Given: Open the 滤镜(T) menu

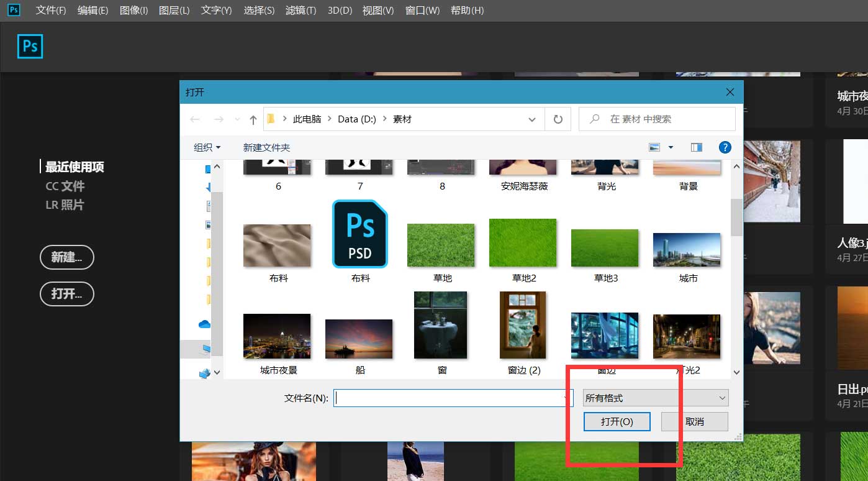Looking at the screenshot, I should [x=301, y=11].
